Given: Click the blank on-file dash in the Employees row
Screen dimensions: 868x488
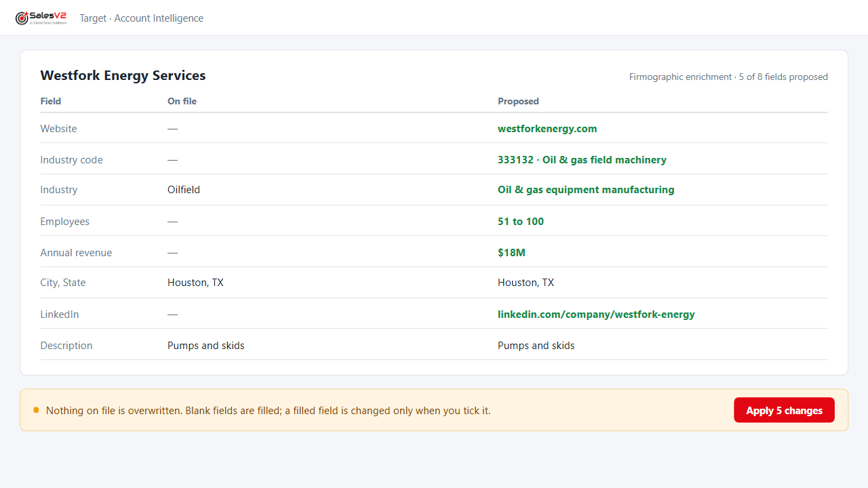Looking at the screenshot, I should pos(172,222).
